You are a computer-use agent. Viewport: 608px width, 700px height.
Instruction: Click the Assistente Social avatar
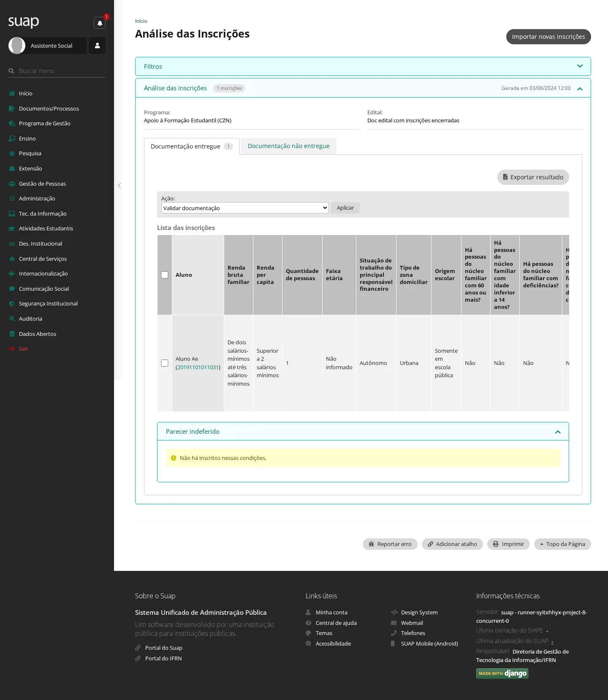point(17,46)
